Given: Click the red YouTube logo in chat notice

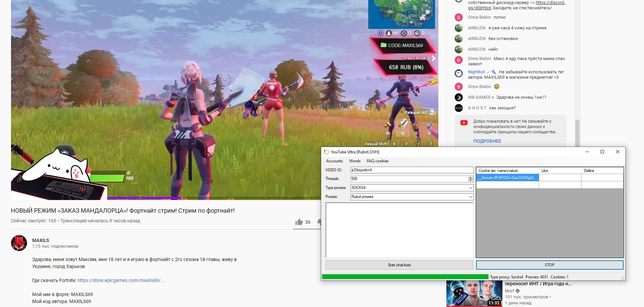Looking at the screenshot, I should pyautogui.click(x=464, y=123).
